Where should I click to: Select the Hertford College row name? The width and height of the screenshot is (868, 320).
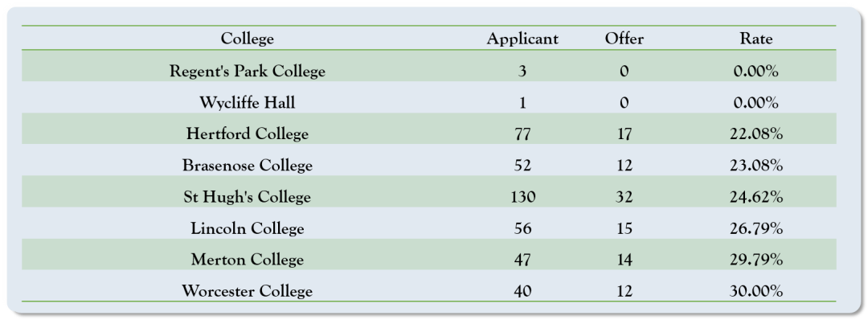pos(248,134)
